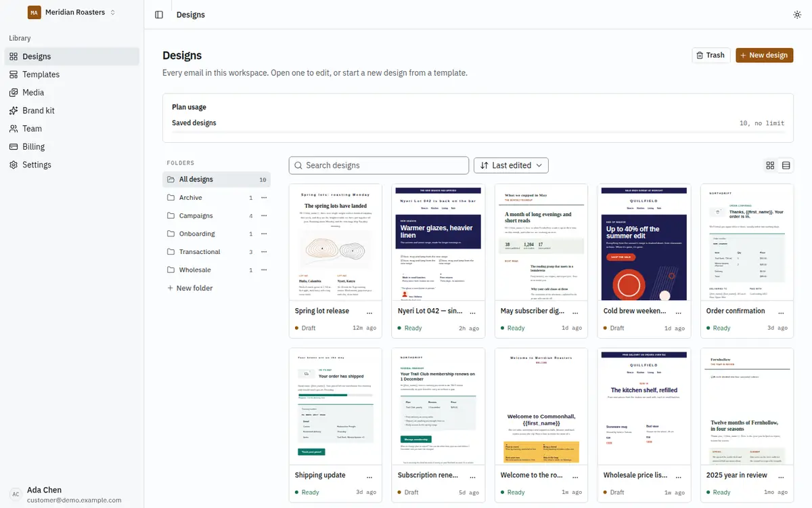Click the AC user avatar
The width and height of the screenshot is (812, 508).
16,494
